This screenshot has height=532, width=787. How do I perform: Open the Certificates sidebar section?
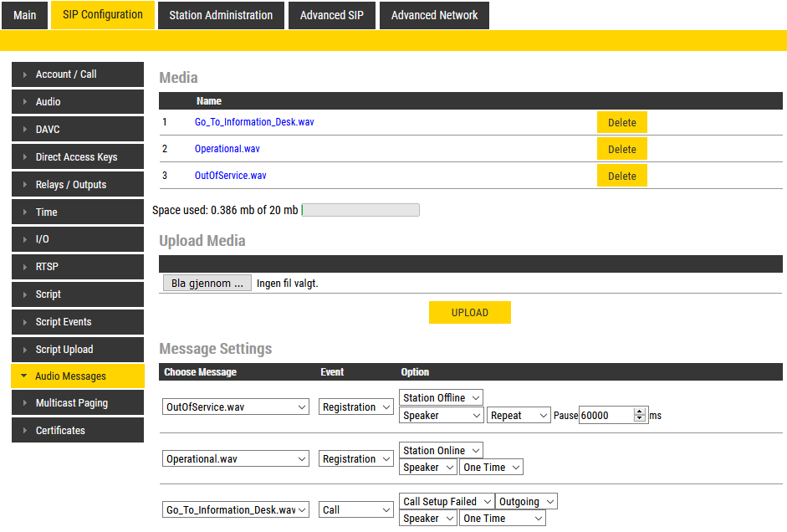[77, 431]
